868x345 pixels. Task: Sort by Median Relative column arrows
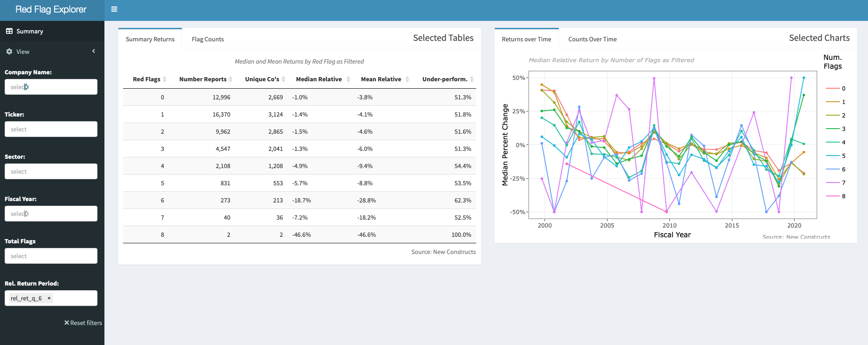click(346, 79)
